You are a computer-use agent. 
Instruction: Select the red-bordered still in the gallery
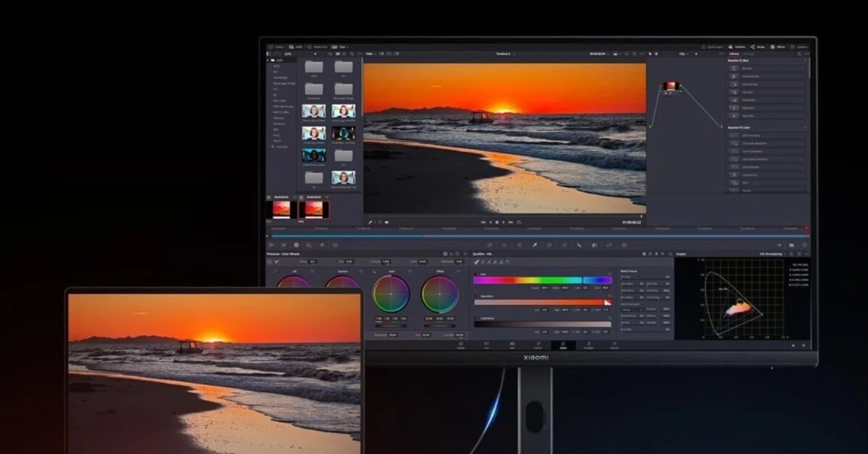[x=314, y=209]
